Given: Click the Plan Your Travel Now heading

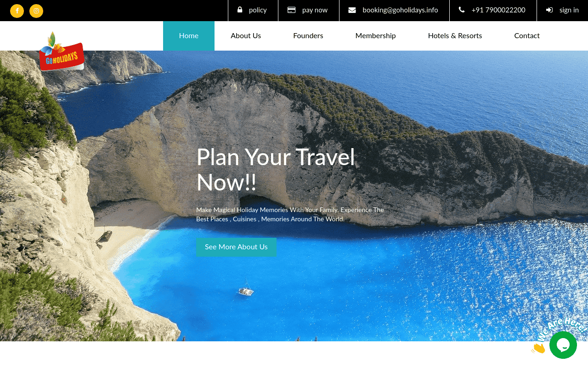Looking at the screenshot, I should [x=276, y=170].
